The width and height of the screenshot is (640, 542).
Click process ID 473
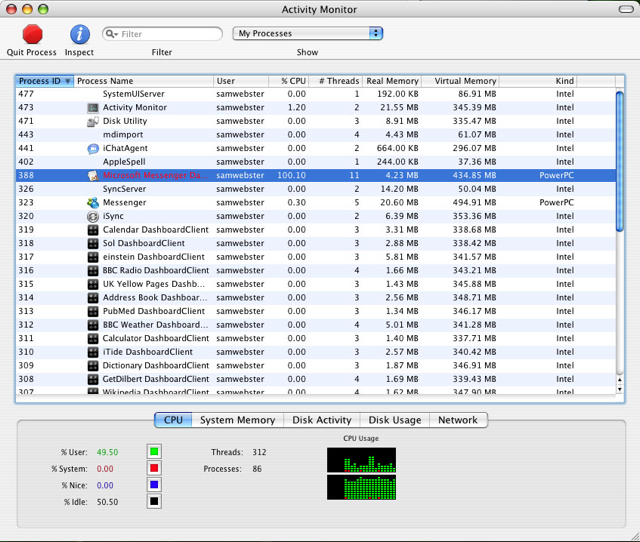[26, 108]
